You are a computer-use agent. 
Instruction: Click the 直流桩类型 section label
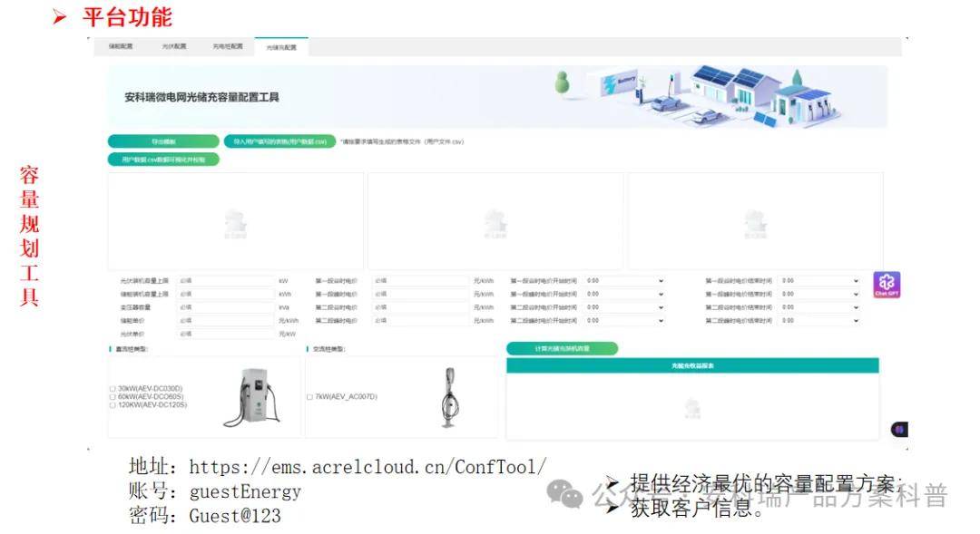pos(132,348)
